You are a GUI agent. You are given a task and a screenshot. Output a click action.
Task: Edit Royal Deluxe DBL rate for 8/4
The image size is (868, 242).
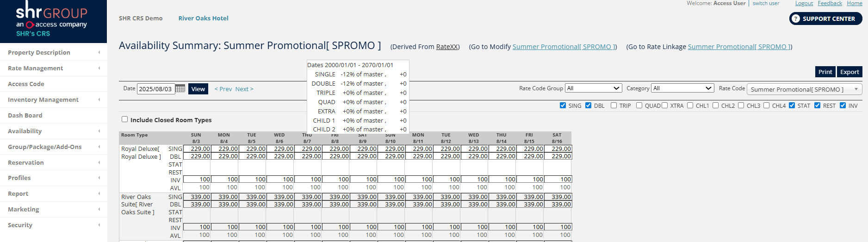[225, 156]
